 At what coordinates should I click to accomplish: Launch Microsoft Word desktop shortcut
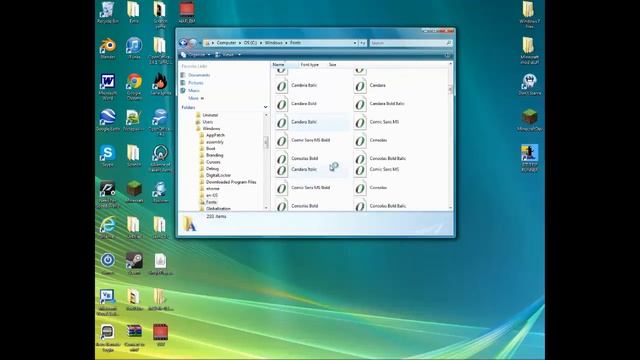108,87
